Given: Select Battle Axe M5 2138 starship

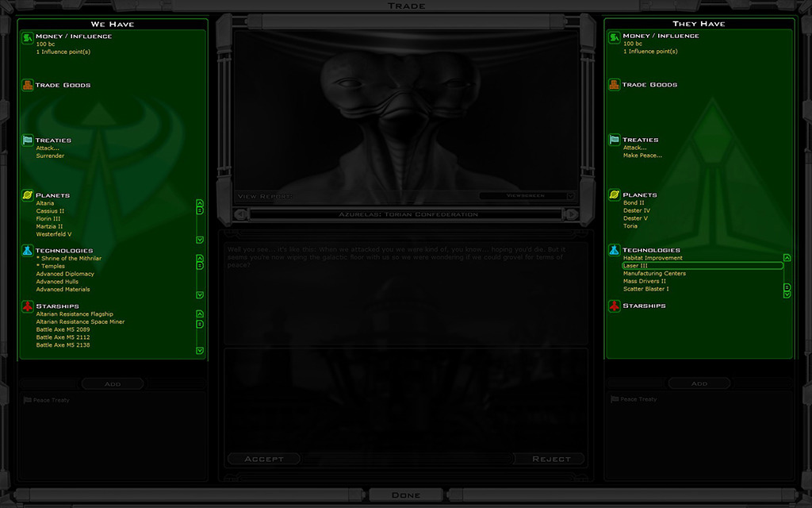Looking at the screenshot, I should (63, 345).
